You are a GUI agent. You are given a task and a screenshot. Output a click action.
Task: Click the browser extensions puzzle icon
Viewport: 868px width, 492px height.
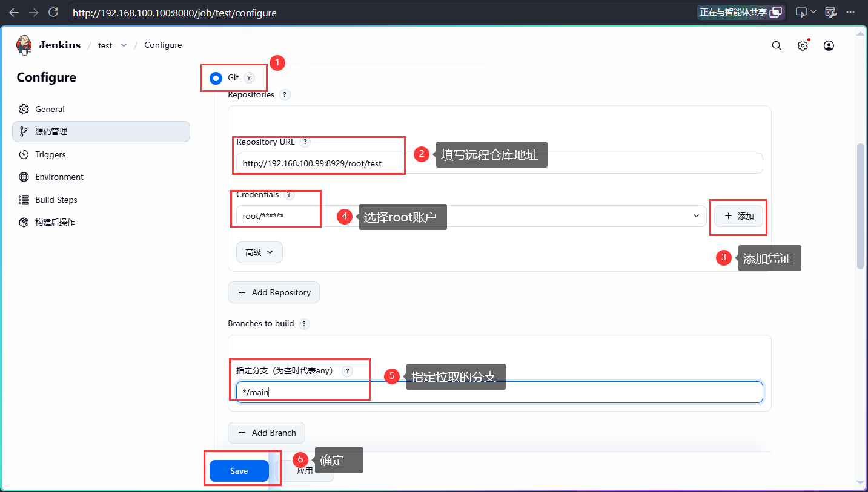click(831, 12)
